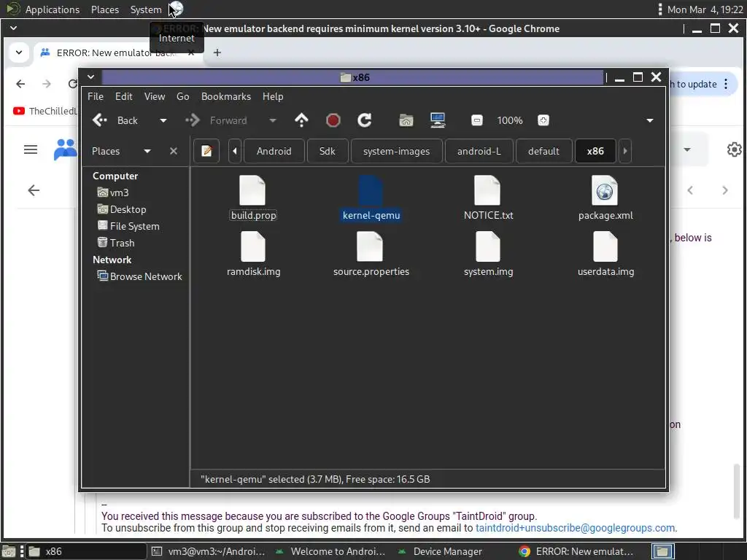Open x86 window menu chevron
This screenshot has height=560, width=747.
click(x=91, y=77)
